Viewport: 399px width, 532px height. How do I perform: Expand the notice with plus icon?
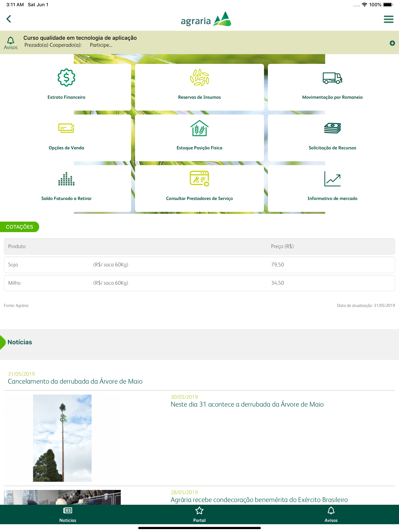392,43
